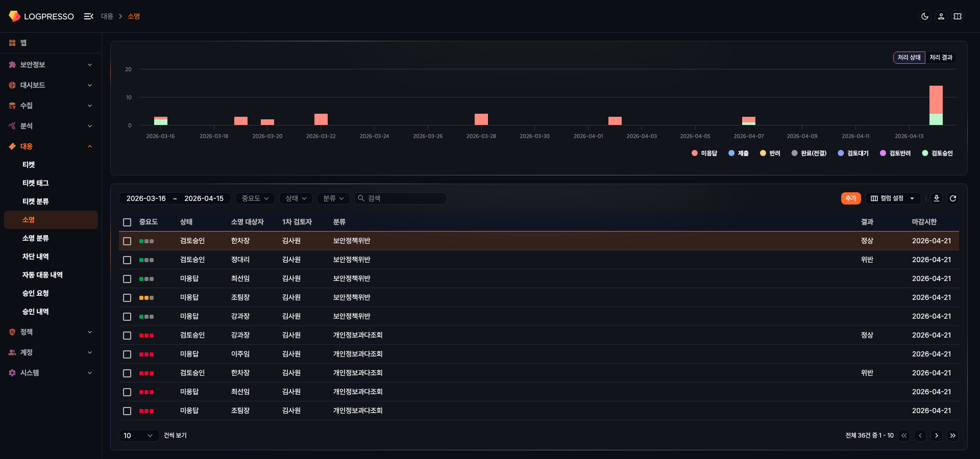The height and width of the screenshot is (459, 980).
Task: Check the 이주임 row checkbox
Action: pos(127,354)
